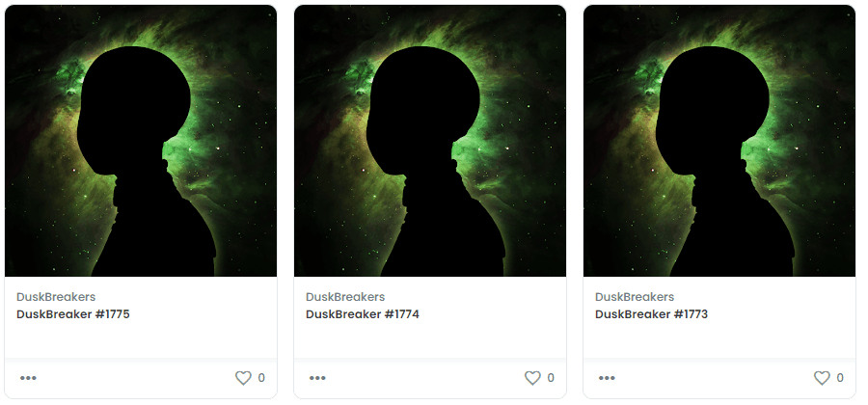Click the DuskBreaker #1774 title
The image size is (868, 405).
[x=363, y=314]
